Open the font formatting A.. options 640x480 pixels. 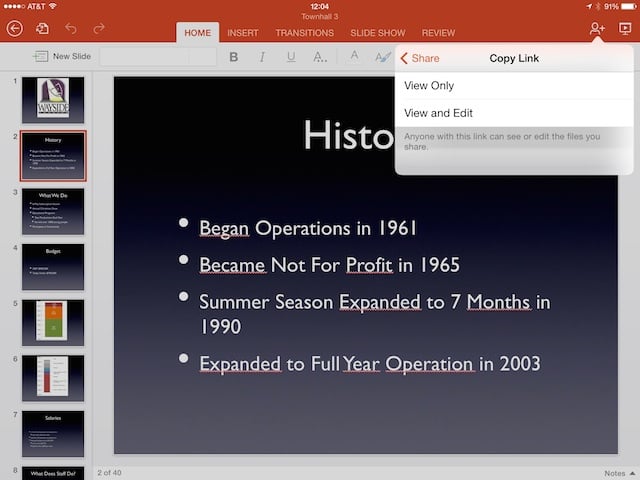320,57
